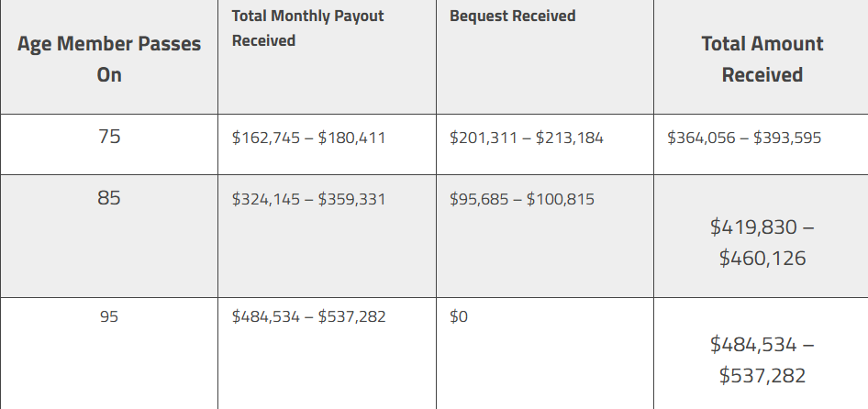868x409 pixels.
Task: Select the $162,745 – $180,411 payout cell
Action: point(328,145)
